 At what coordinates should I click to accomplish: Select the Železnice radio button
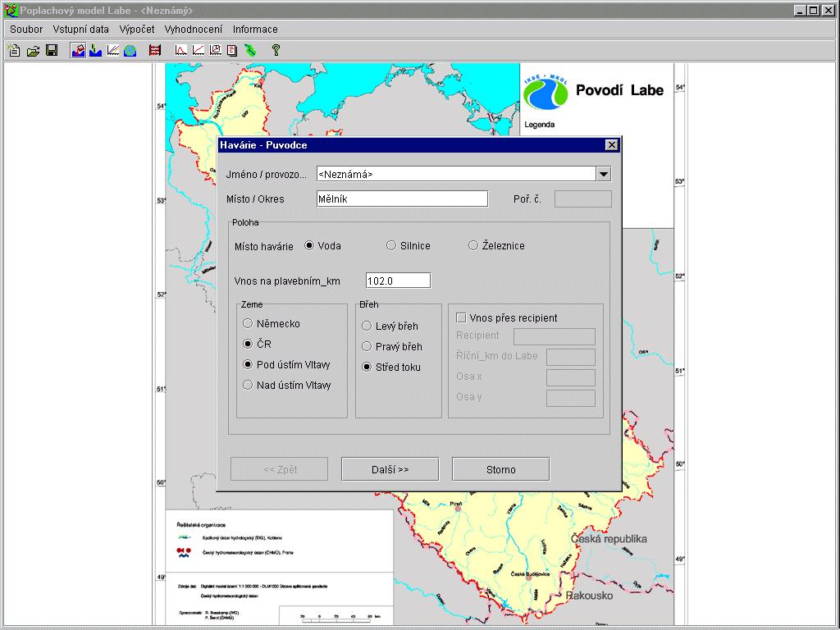pyautogui.click(x=473, y=245)
